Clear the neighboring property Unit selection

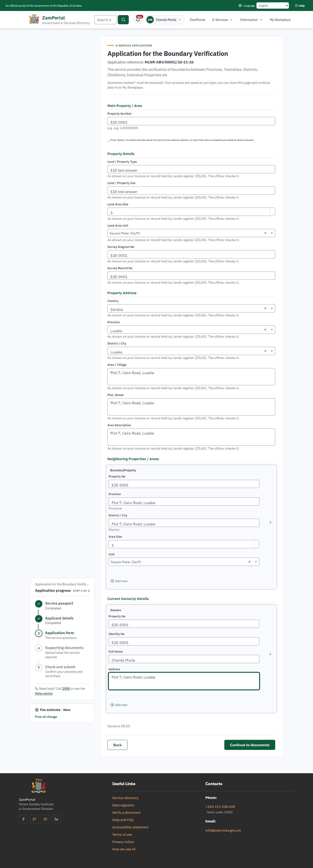coord(249,561)
